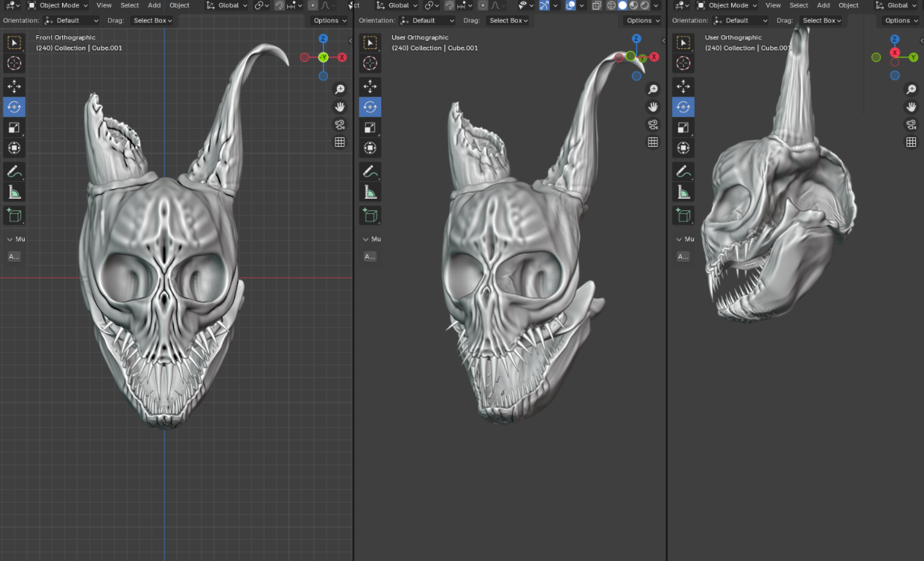Activate the Annotate tool in the left viewport
Viewport: 924px width, 561px height.
(14, 172)
